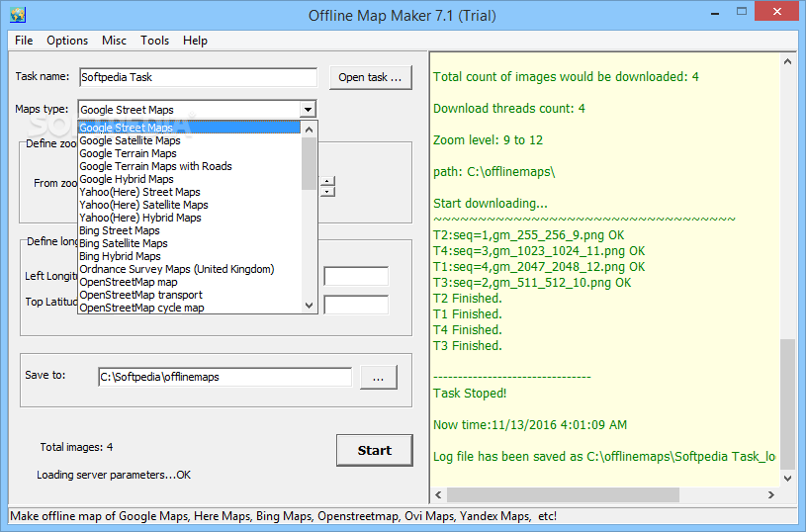Click 'path: C:\offlinemaps\' log line

click(493, 172)
